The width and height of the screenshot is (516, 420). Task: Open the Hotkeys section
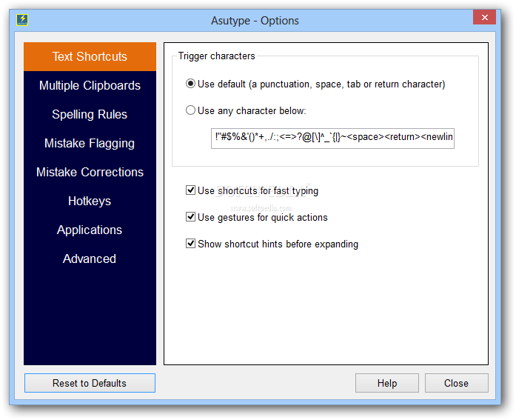click(x=90, y=201)
